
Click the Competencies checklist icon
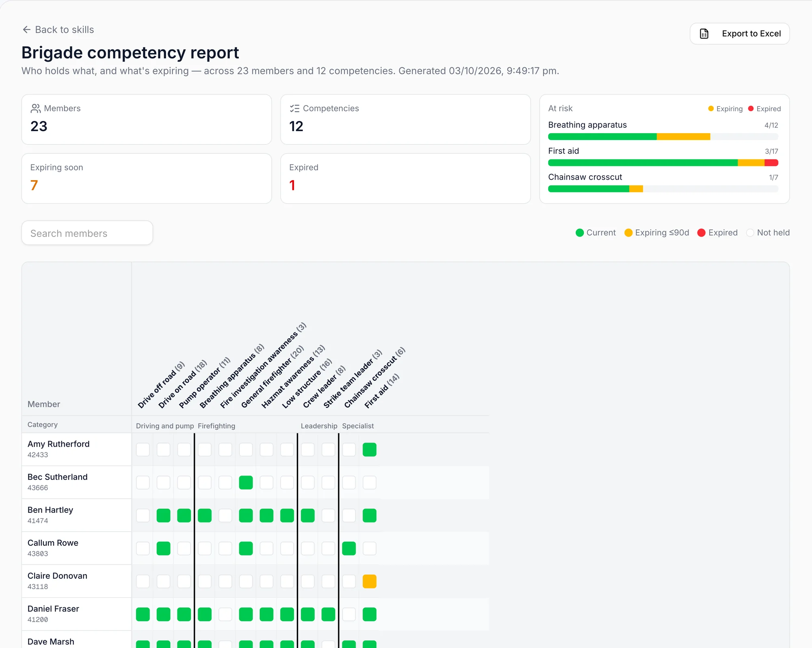295,108
